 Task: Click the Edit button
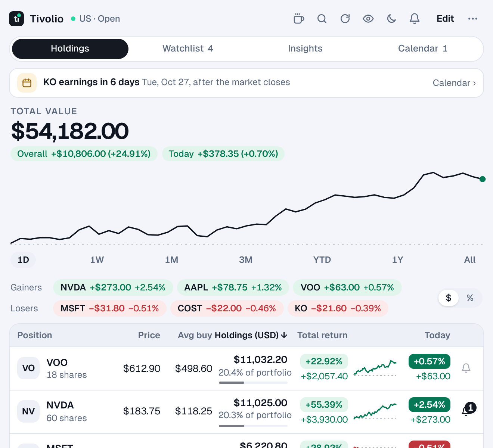pyautogui.click(x=445, y=19)
